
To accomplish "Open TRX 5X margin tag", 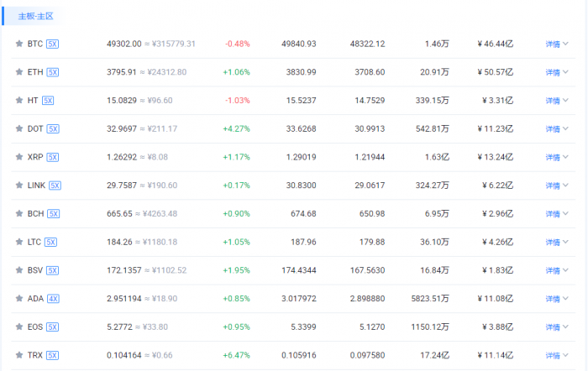I will pos(52,355).
